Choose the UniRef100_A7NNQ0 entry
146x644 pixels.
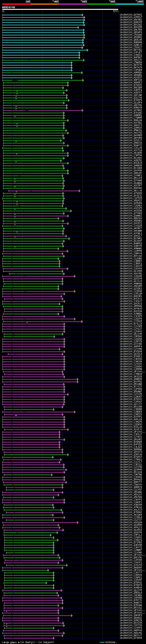pos(131,314)
